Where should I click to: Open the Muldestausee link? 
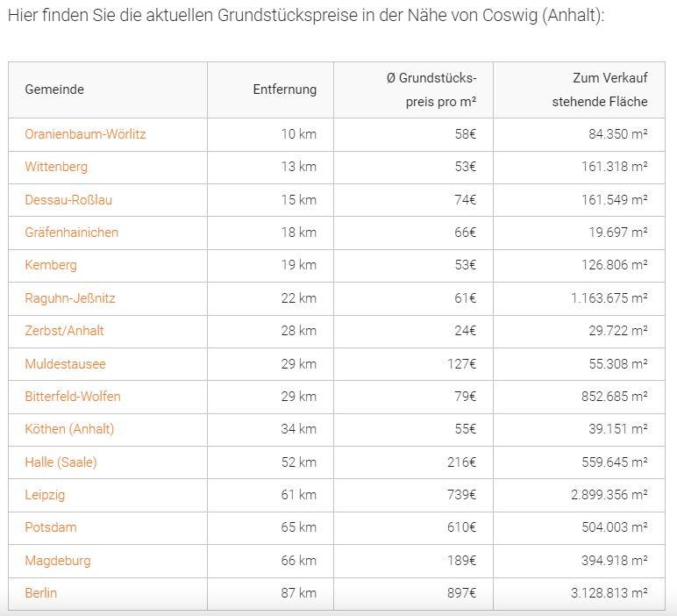(x=65, y=364)
